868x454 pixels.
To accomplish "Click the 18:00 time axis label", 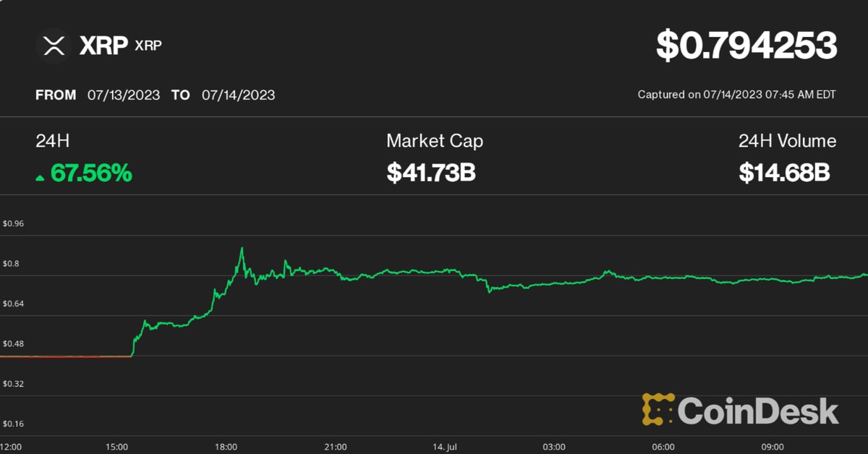I will click(x=226, y=446).
